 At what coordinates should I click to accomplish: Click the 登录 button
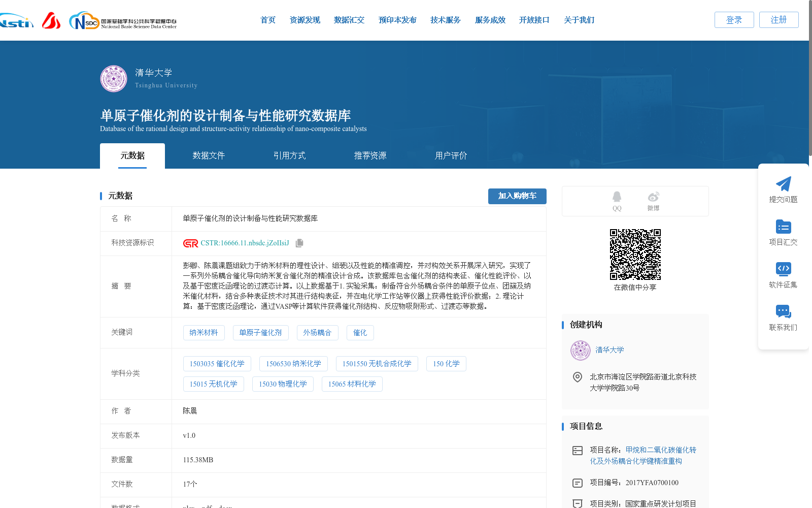[734, 20]
